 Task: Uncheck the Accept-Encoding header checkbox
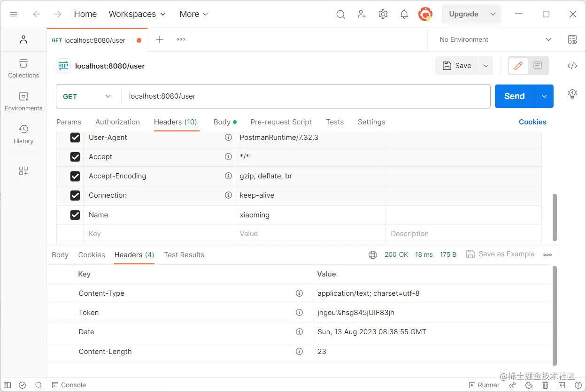pos(75,176)
